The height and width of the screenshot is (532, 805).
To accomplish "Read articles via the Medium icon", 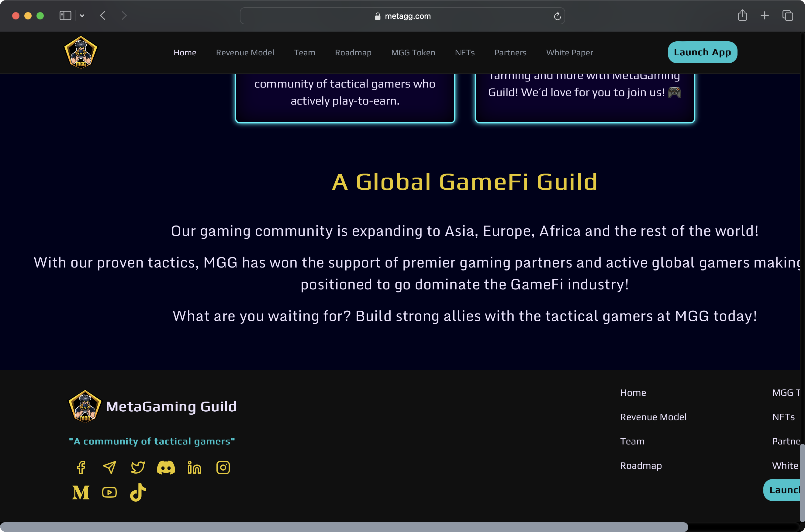I will pyautogui.click(x=81, y=492).
